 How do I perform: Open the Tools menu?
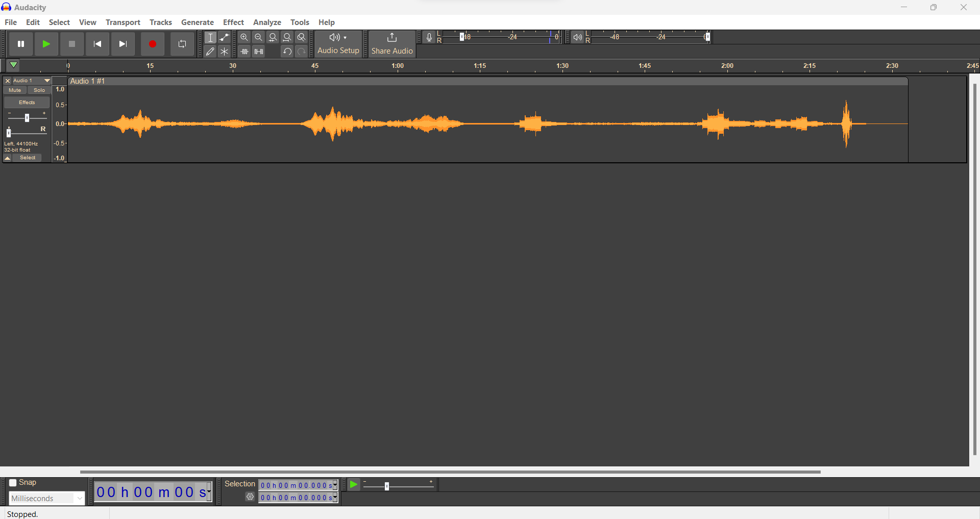coord(300,22)
